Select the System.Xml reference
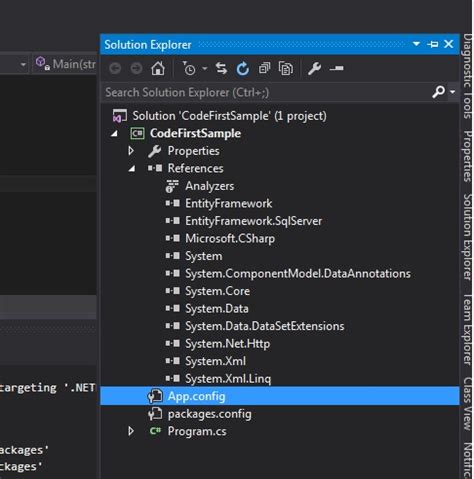This screenshot has height=479, width=474. [216, 361]
